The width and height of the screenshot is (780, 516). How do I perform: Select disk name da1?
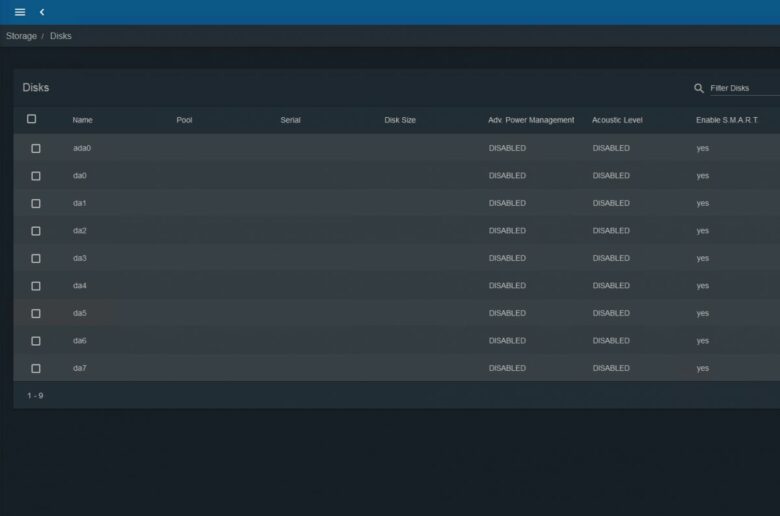tap(80, 203)
